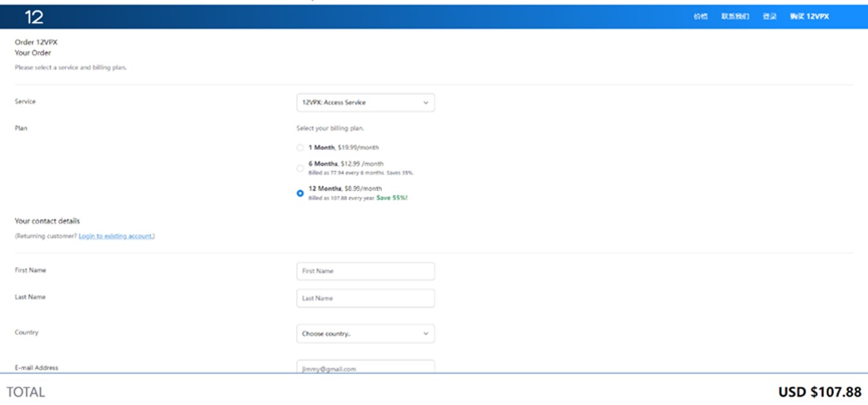Screen dimensions: 868x405
Task: Click the Billed as 107.88 every year text
Action: (x=341, y=198)
